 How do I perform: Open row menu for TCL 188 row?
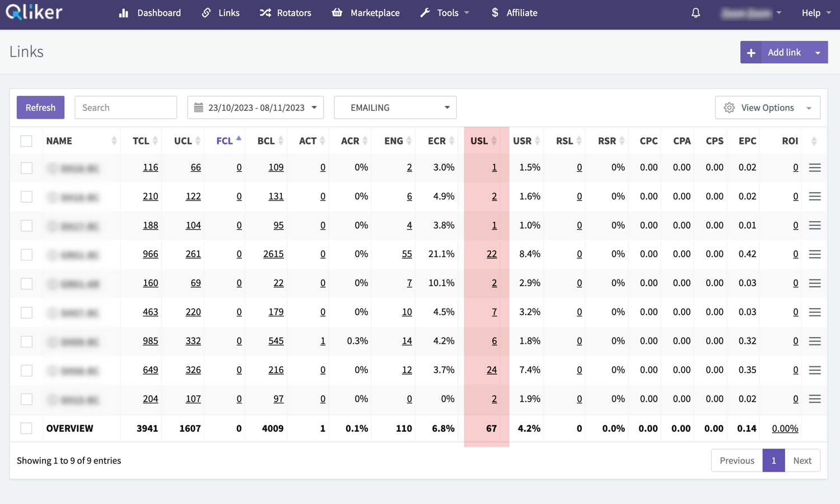click(x=815, y=226)
